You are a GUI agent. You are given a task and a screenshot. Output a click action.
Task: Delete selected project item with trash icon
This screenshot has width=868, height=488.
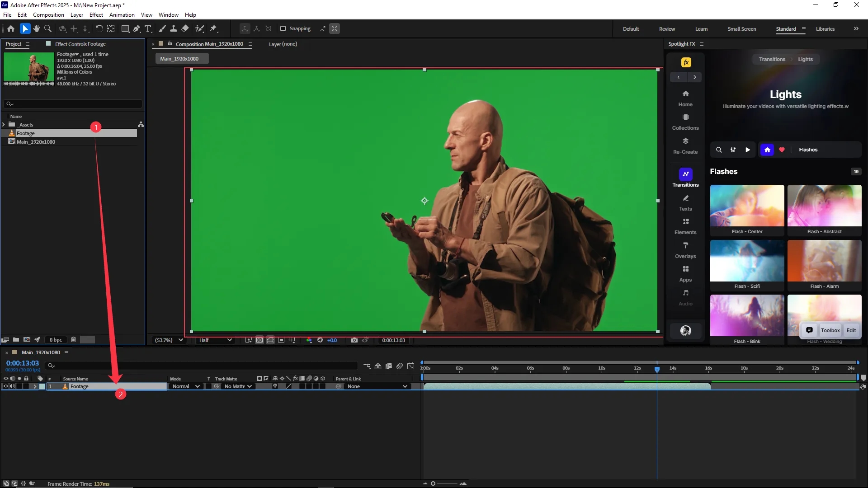73,340
